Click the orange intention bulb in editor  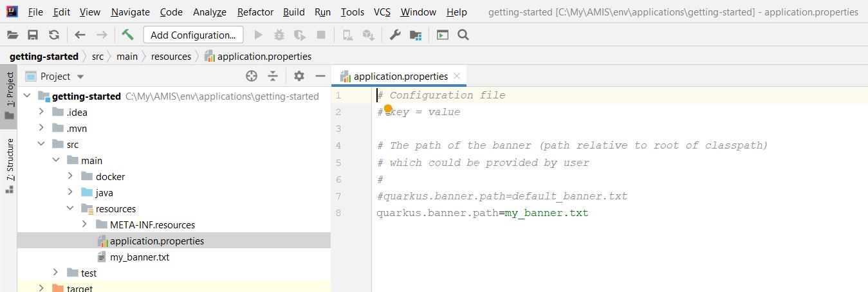388,109
